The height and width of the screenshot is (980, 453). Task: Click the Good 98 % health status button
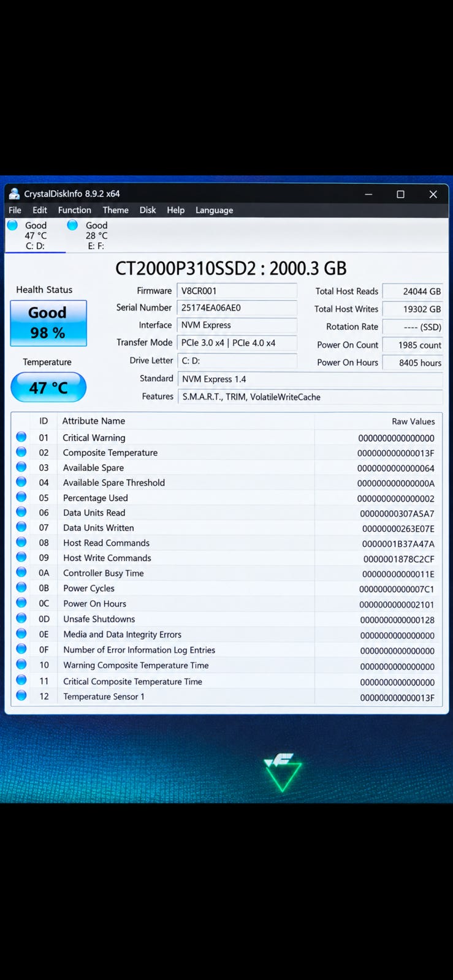(48, 323)
